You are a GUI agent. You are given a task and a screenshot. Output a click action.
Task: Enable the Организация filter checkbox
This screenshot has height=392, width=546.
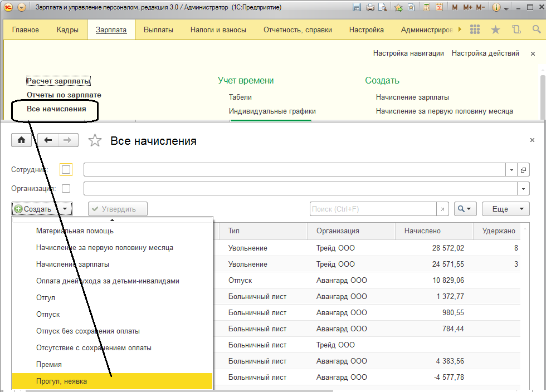coord(66,189)
